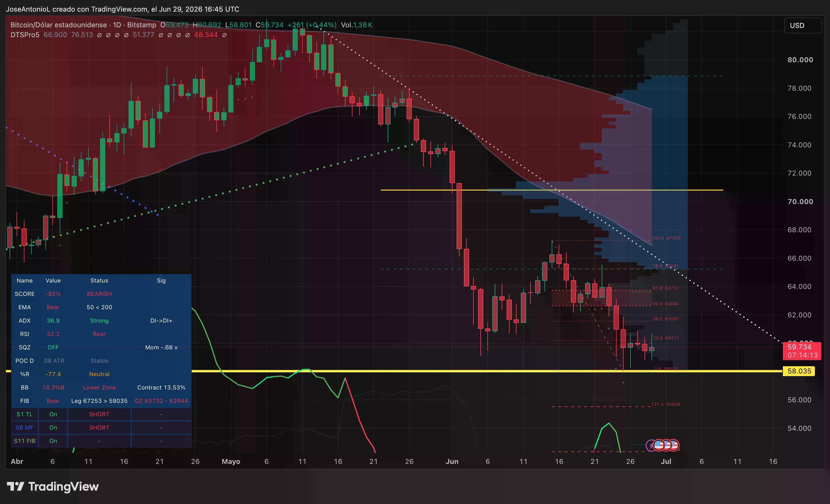Click DTSPro5 value 76.513
The width and height of the screenshot is (830, 504).
pyautogui.click(x=82, y=35)
